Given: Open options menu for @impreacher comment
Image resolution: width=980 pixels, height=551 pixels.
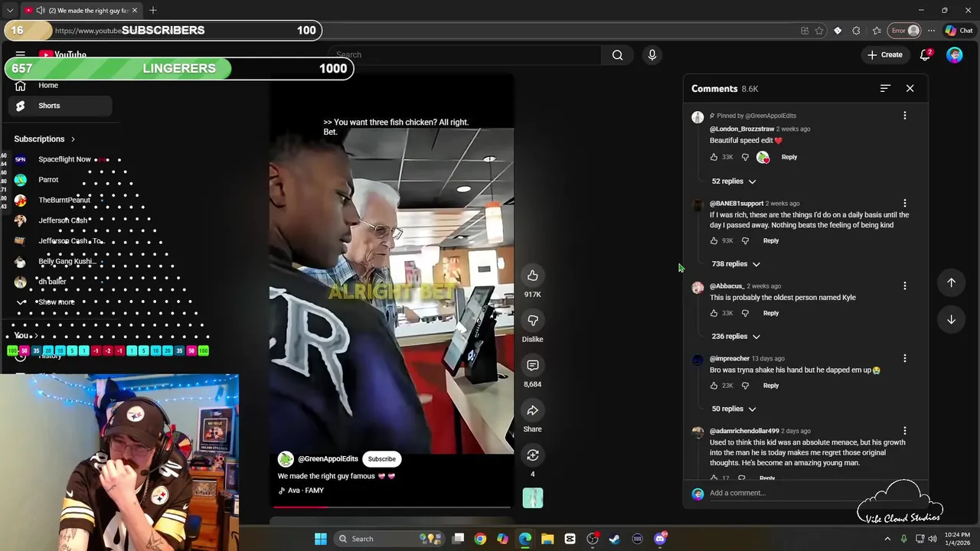Looking at the screenshot, I should point(904,358).
